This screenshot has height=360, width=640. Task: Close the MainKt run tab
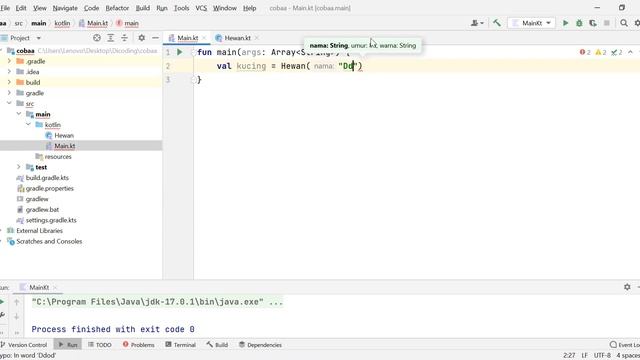click(55, 288)
